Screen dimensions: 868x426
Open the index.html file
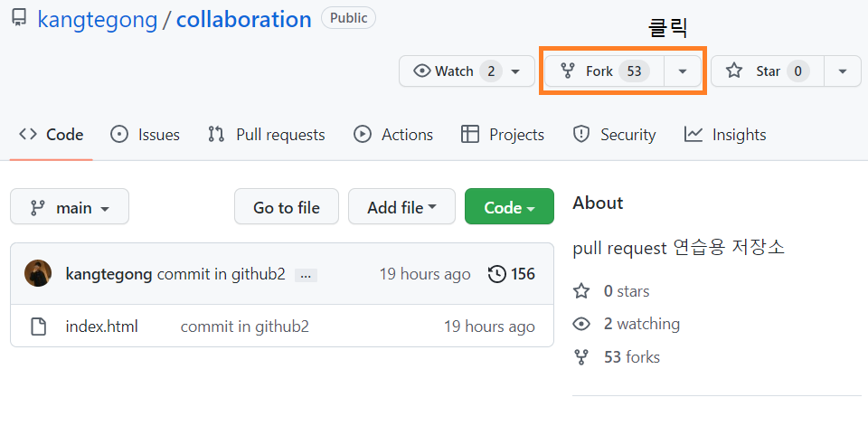point(101,327)
